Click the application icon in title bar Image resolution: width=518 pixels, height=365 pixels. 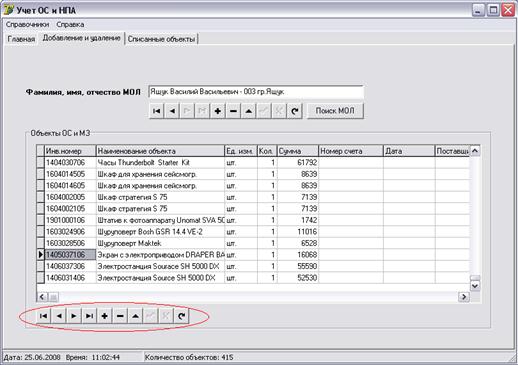point(8,10)
